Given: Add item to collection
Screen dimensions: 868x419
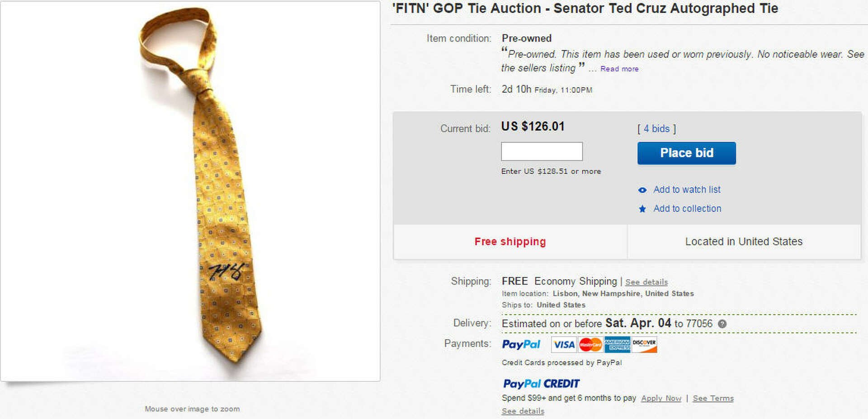Looking at the screenshot, I should click(687, 209).
